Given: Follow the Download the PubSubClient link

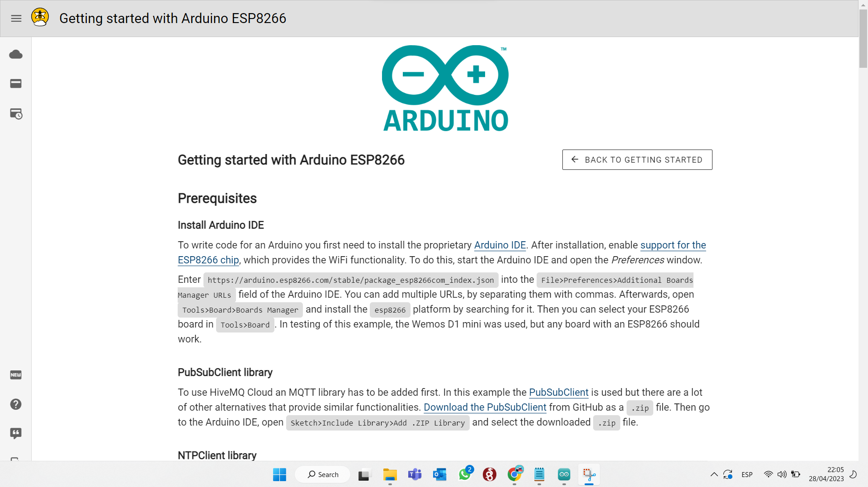Looking at the screenshot, I should point(485,407).
